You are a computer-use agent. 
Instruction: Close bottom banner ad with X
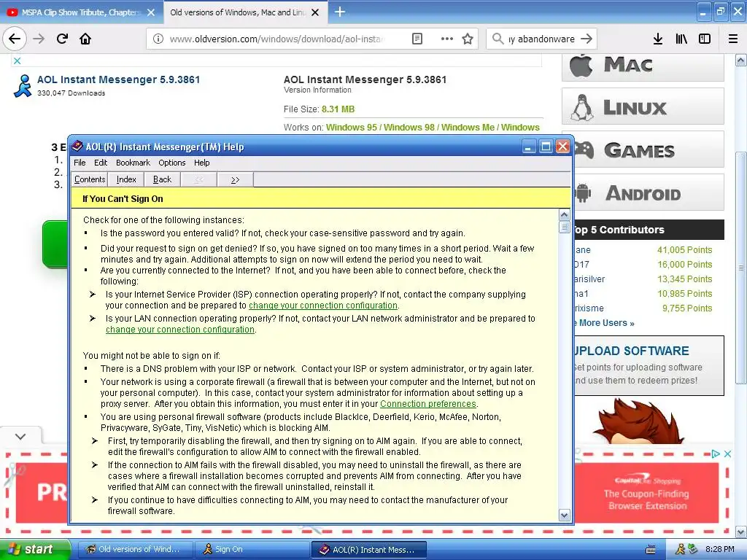coord(727,454)
